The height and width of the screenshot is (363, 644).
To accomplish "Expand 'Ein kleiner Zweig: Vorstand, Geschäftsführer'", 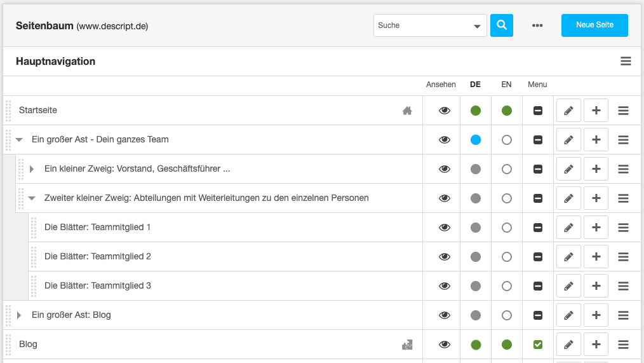I will [x=32, y=169].
